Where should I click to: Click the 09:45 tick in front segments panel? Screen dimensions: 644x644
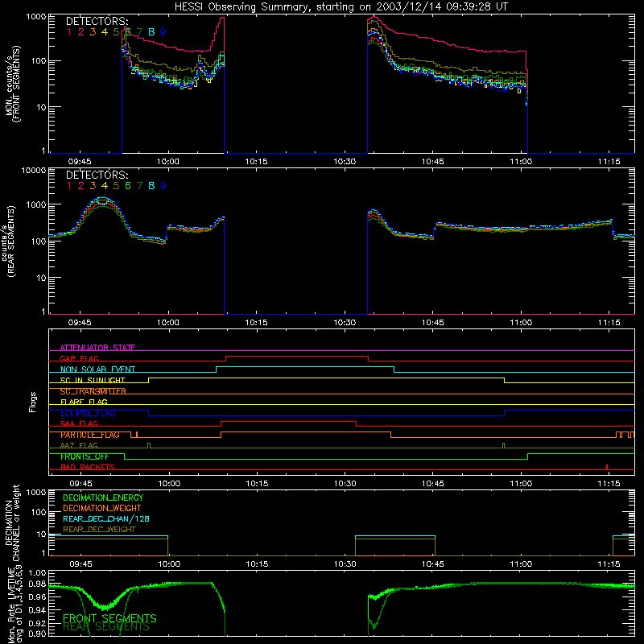coord(80,162)
